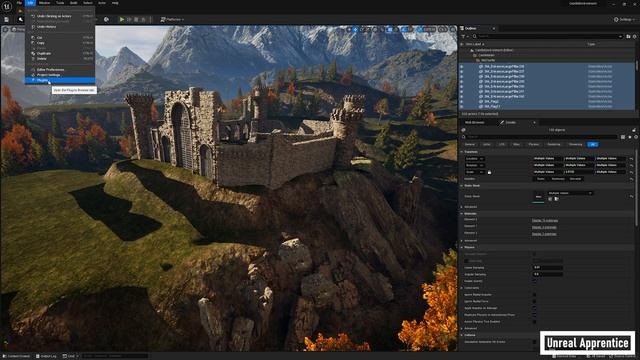The height and width of the screenshot is (360, 640).
Task: Click the Play button in the toolbar
Action: coord(122,19)
